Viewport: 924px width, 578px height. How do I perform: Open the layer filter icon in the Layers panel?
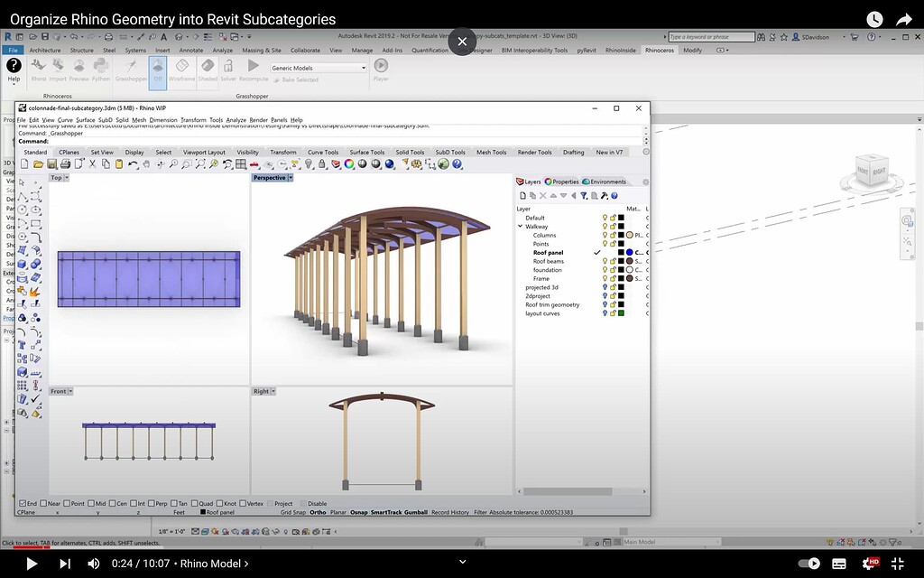coord(584,195)
